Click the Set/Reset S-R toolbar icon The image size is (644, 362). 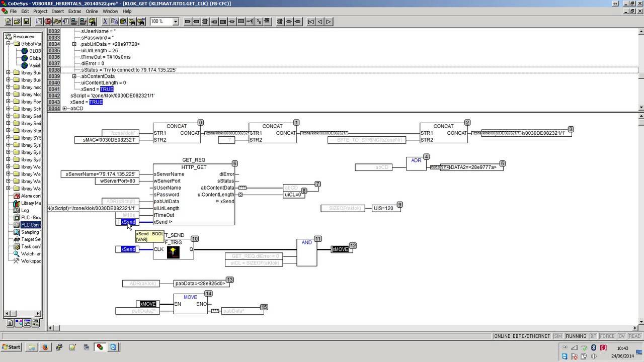coord(259,22)
